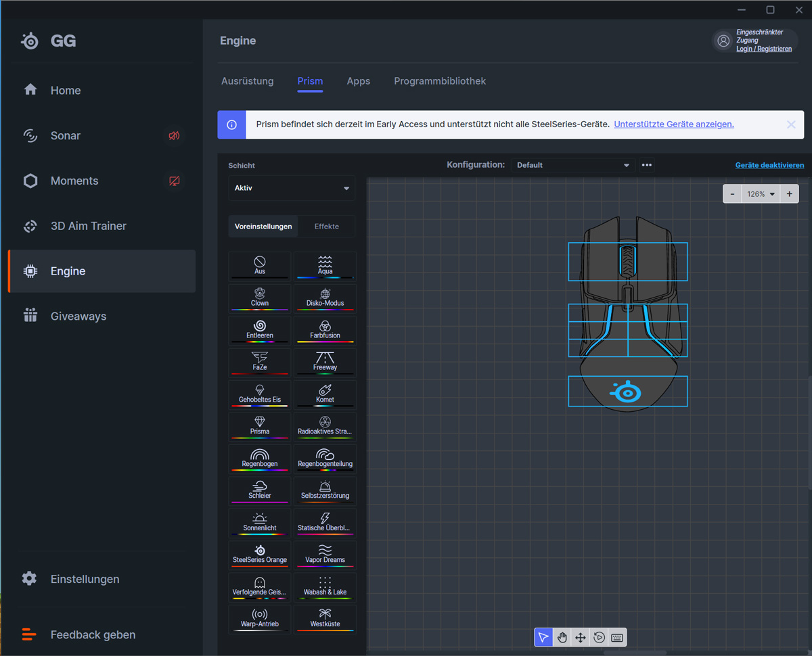Zoom in with the plus button
This screenshot has height=656, width=812.
click(789, 194)
